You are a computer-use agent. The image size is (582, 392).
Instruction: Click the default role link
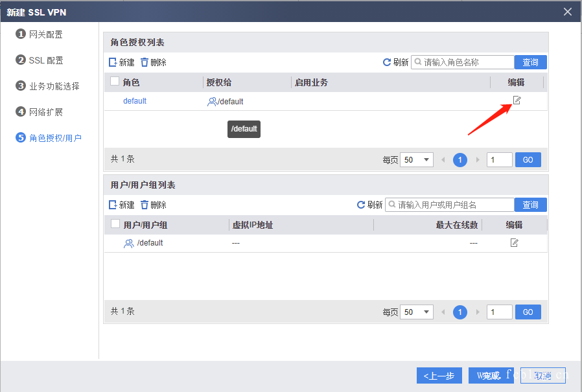(x=135, y=101)
